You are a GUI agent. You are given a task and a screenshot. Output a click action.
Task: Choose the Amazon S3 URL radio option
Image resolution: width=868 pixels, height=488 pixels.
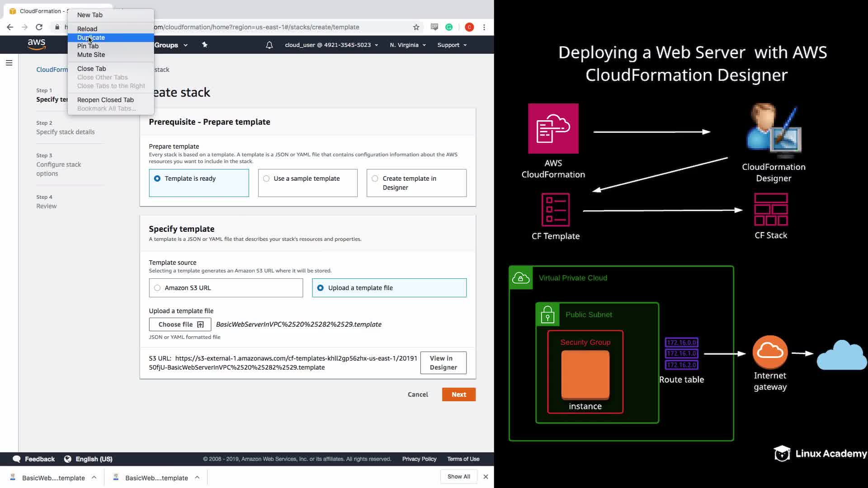(157, 288)
